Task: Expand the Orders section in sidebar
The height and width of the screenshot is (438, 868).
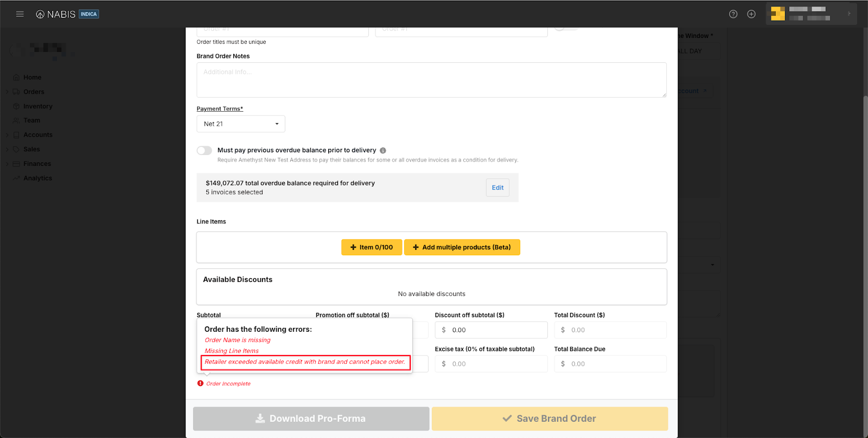Action: 7,92
